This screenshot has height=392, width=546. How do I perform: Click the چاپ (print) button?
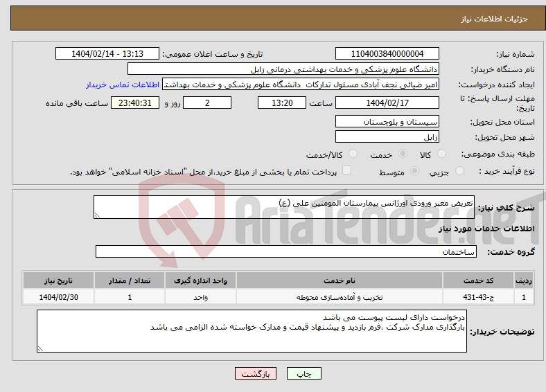(x=303, y=373)
